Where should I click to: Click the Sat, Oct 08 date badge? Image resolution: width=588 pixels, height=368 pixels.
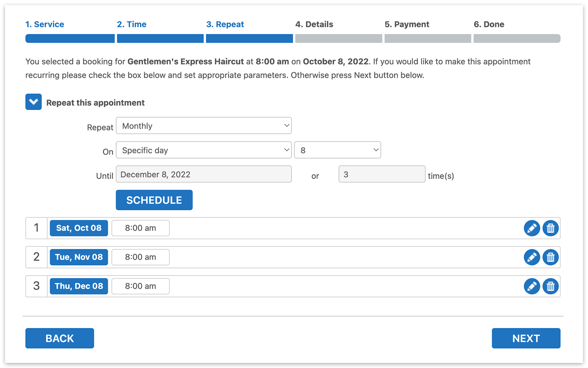pyautogui.click(x=79, y=228)
